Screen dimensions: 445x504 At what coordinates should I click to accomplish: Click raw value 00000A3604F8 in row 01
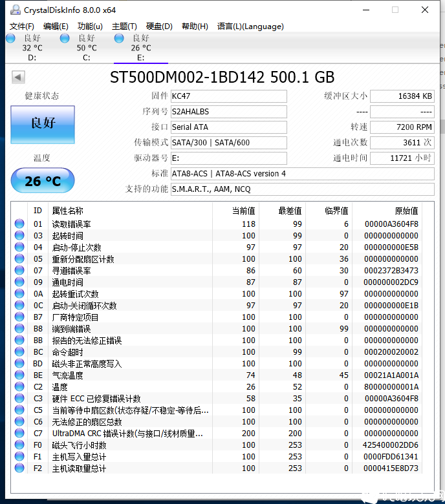click(391, 224)
